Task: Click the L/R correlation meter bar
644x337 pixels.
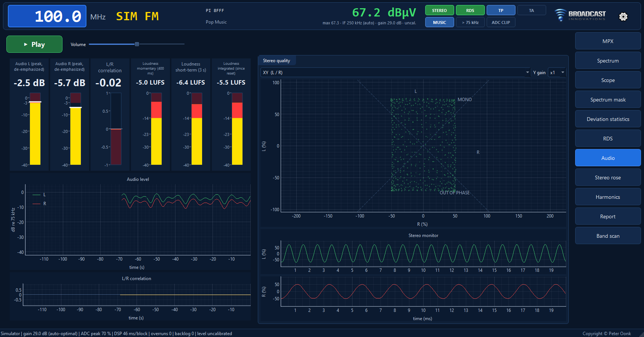Action: pyautogui.click(x=116, y=129)
